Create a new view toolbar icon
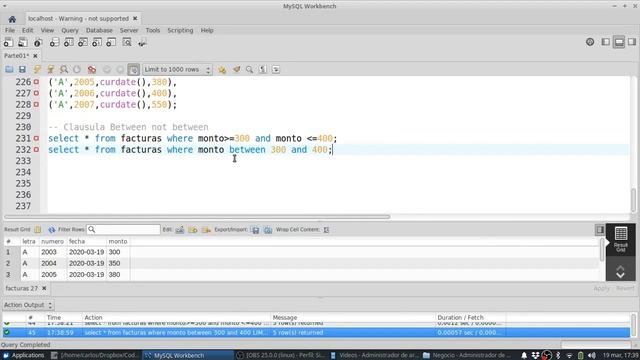The image size is (640, 360). pyautogui.click(x=82, y=42)
